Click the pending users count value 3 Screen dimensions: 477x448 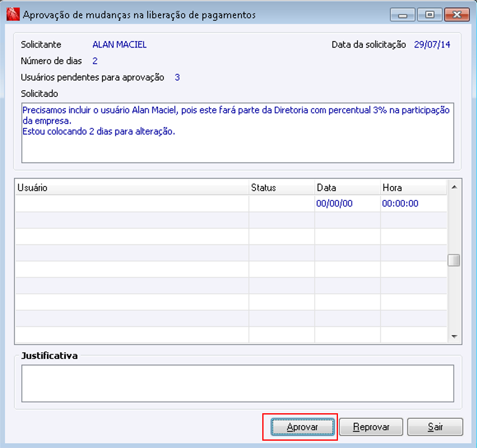178,77
